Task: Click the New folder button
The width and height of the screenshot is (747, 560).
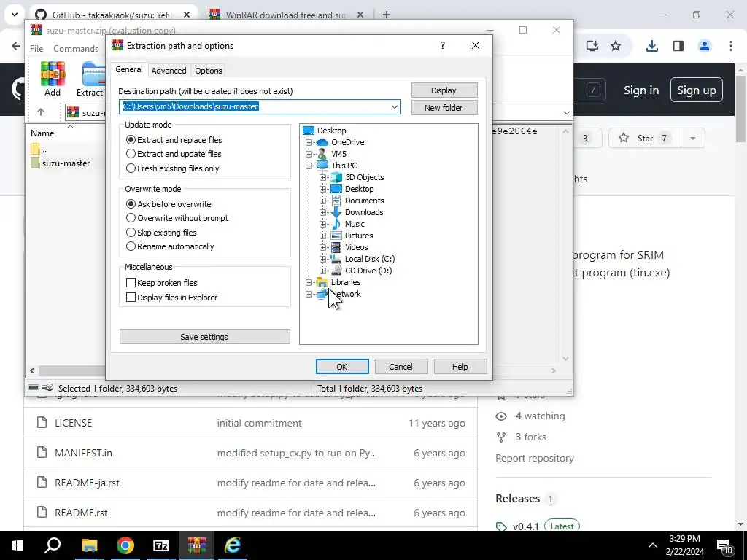Action: [444, 108]
